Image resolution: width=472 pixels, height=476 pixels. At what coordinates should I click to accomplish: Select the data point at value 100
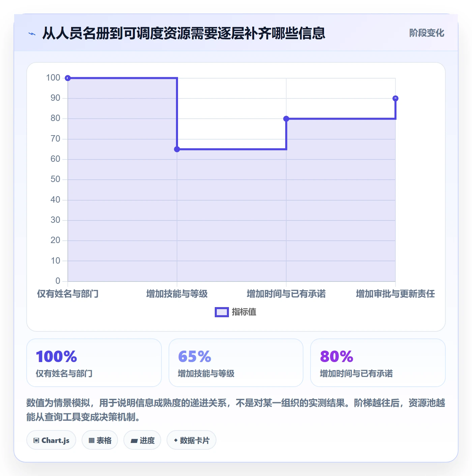[x=68, y=78]
